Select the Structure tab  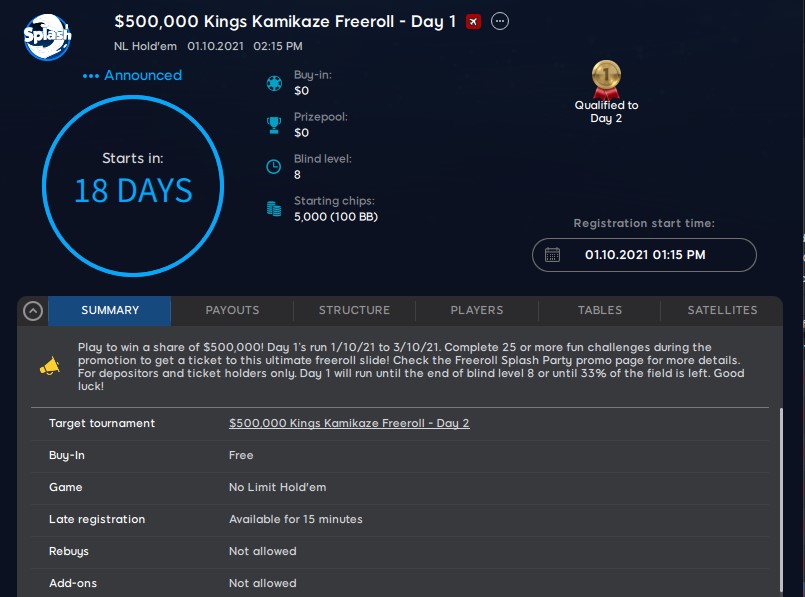click(354, 311)
